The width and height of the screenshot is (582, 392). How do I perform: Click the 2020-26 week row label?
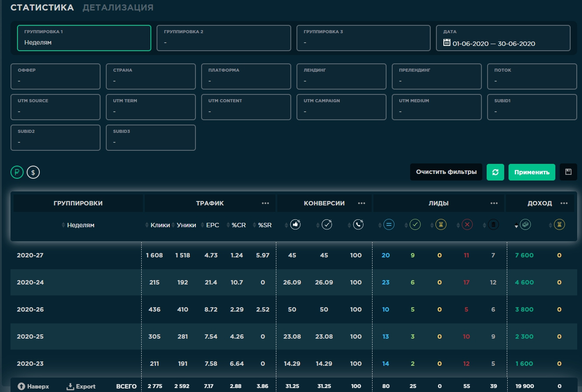[x=30, y=309]
